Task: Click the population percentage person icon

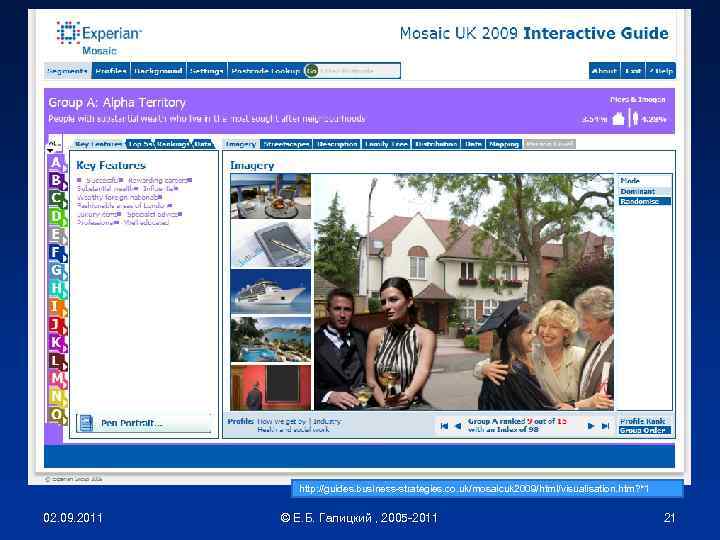Action: (x=636, y=119)
